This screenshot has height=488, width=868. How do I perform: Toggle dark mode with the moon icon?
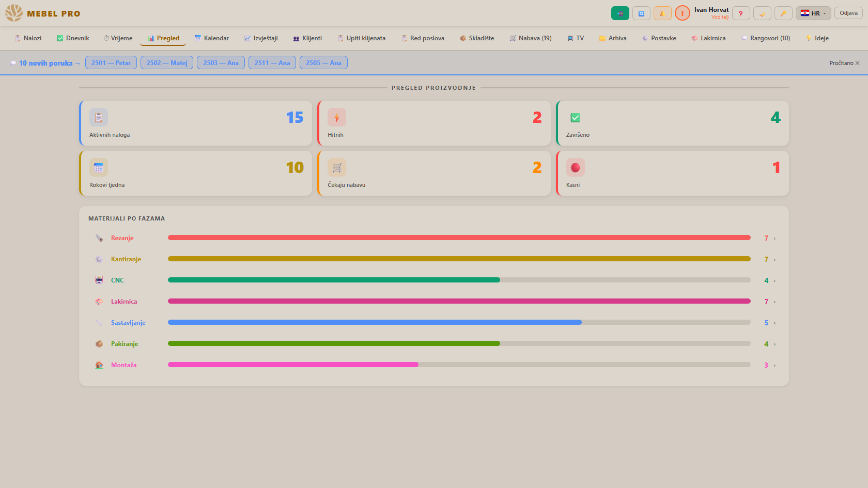[x=762, y=13]
